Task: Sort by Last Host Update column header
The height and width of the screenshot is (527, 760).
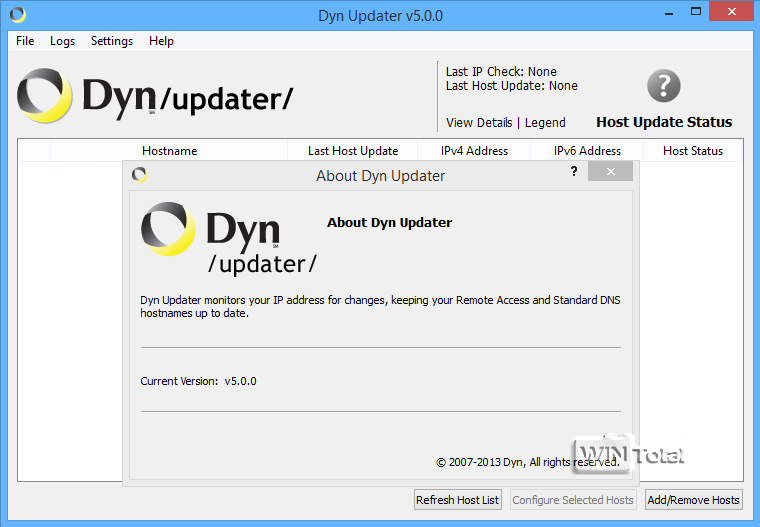Action: pyautogui.click(x=352, y=151)
